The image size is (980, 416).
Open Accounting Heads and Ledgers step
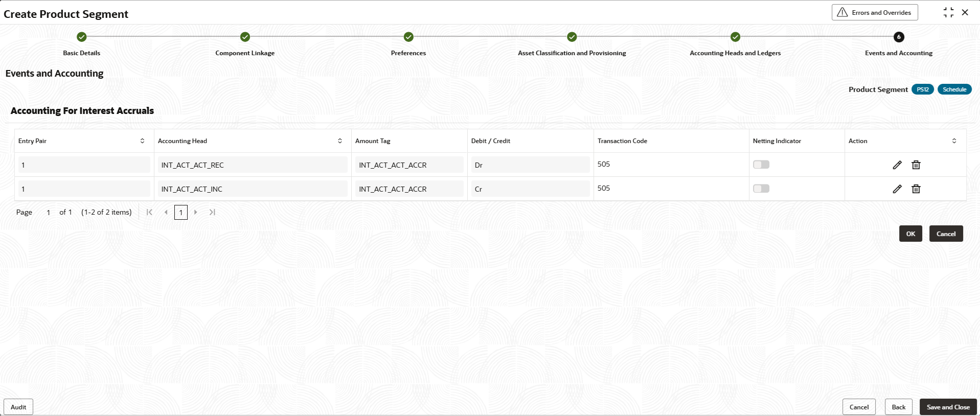point(735,53)
